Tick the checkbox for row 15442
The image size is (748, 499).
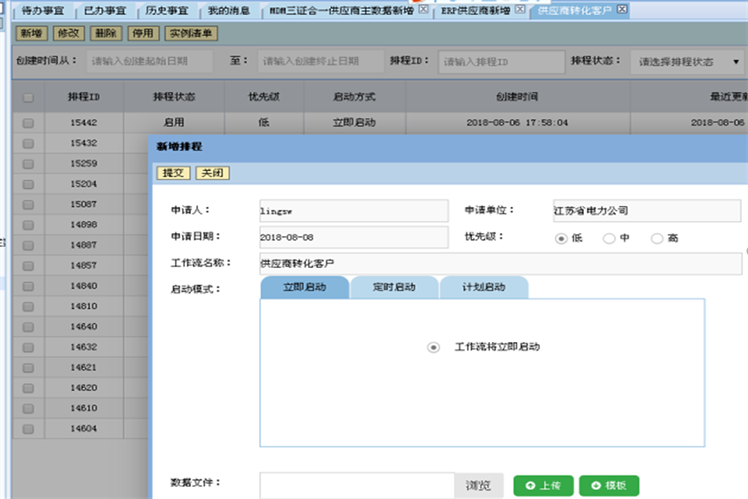tap(28, 122)
